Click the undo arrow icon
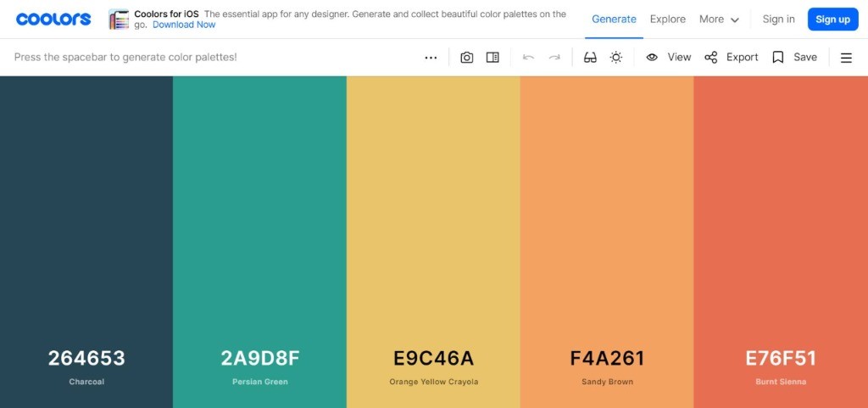Image resolution: width=868 pixels, height=408 pixels. click(529, 58)
